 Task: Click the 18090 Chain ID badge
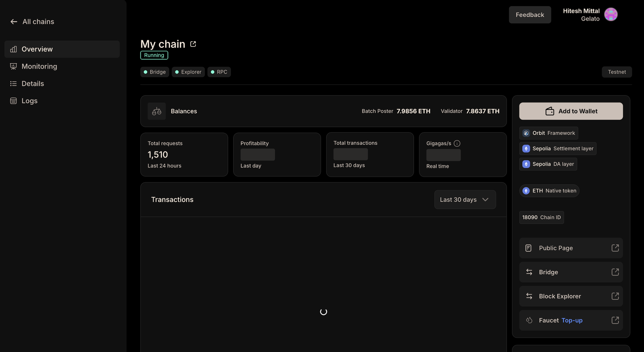coord(541,217)
